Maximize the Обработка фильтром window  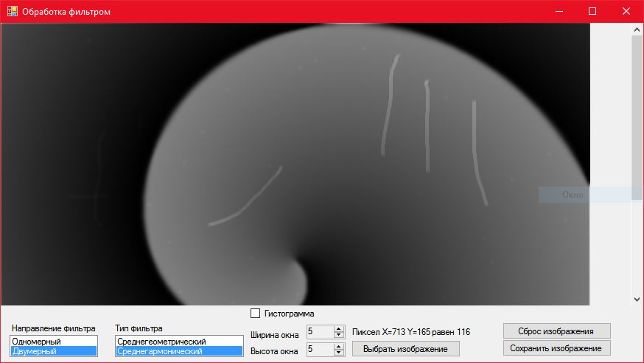click(592, 11)
